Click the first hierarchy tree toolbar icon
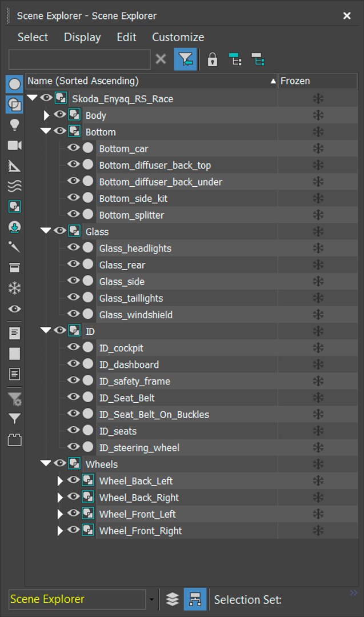 (x=235, y=60)
